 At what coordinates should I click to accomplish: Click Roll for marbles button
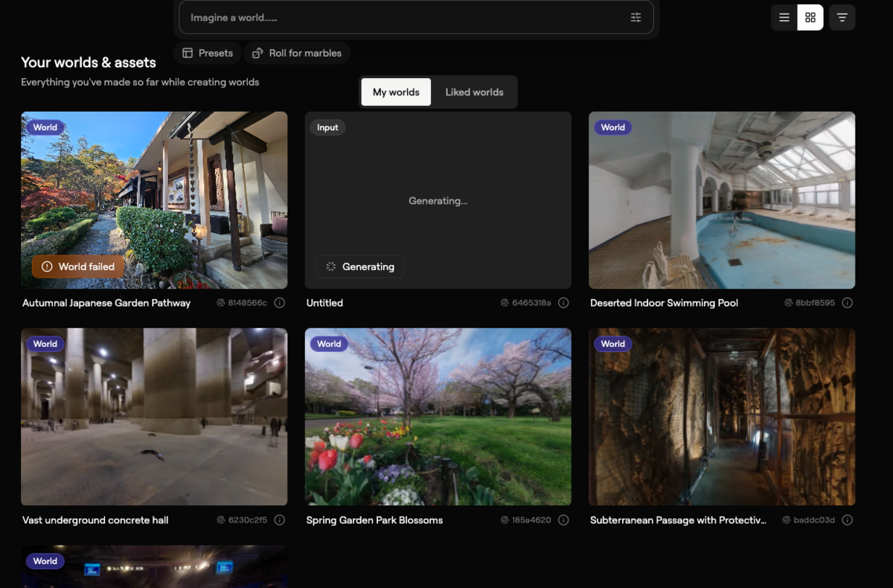tap(297, 53)
